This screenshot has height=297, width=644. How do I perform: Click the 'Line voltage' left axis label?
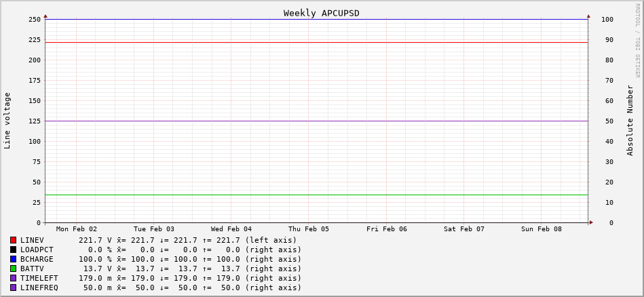pos(7,121)
